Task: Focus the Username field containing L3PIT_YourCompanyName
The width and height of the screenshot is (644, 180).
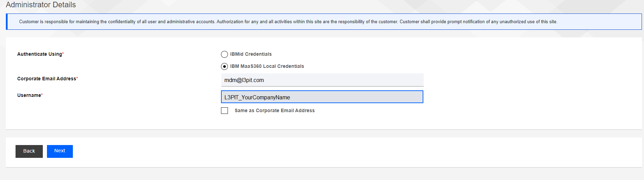Action: click(x=322, y=97)
